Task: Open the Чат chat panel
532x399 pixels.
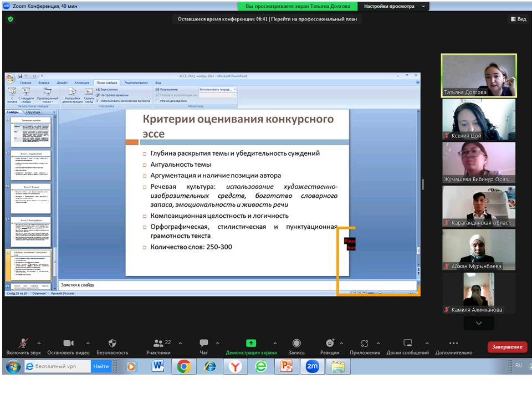Action: tap(203, 344)
